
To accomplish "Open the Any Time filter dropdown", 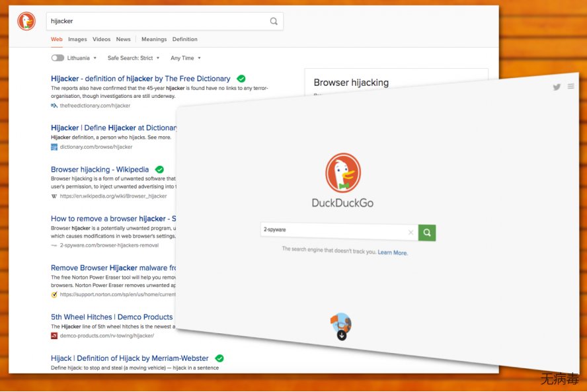I will pos(184,58).
